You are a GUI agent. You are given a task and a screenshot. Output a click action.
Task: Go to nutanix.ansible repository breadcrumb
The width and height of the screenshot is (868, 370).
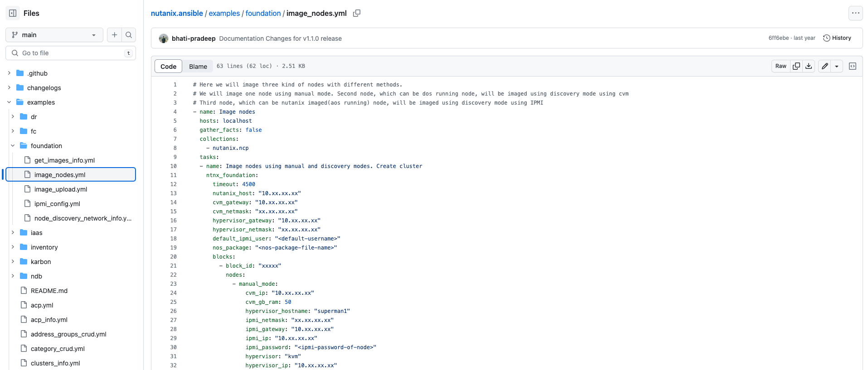[x=177, y=13]
